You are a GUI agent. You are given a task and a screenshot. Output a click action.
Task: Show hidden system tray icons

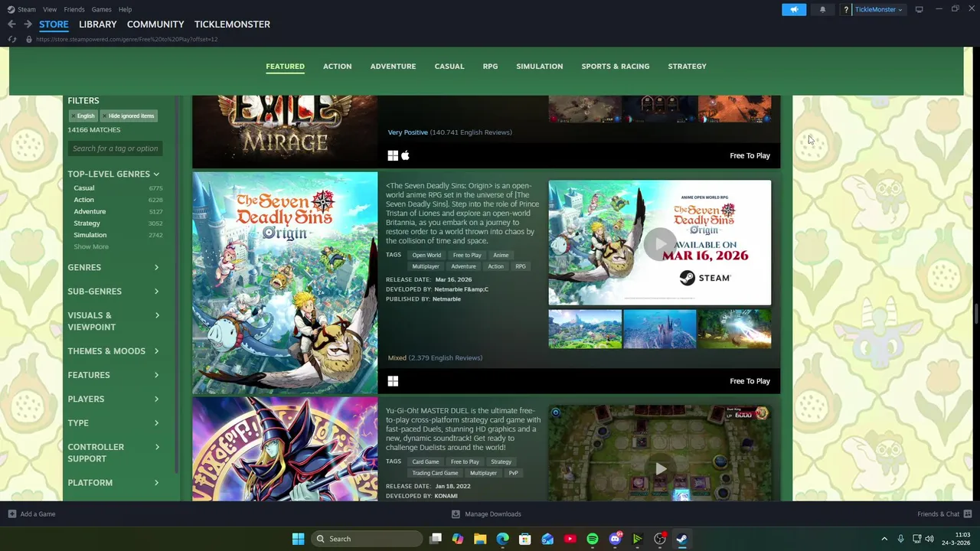point(884,539)
